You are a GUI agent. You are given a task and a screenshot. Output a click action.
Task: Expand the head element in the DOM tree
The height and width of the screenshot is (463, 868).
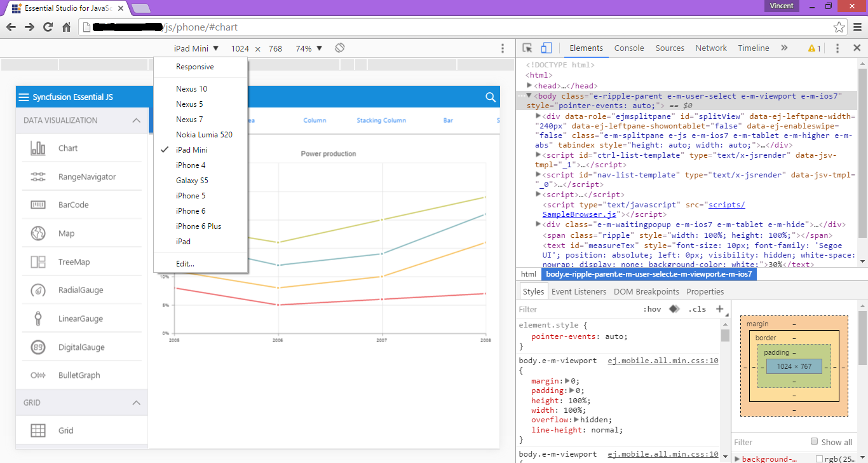530,86
